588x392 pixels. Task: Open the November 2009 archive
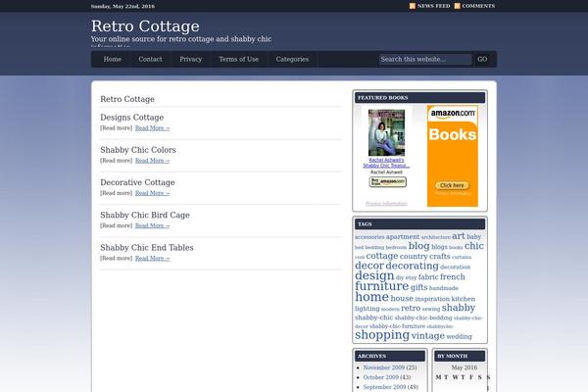(x=383, y=367)
